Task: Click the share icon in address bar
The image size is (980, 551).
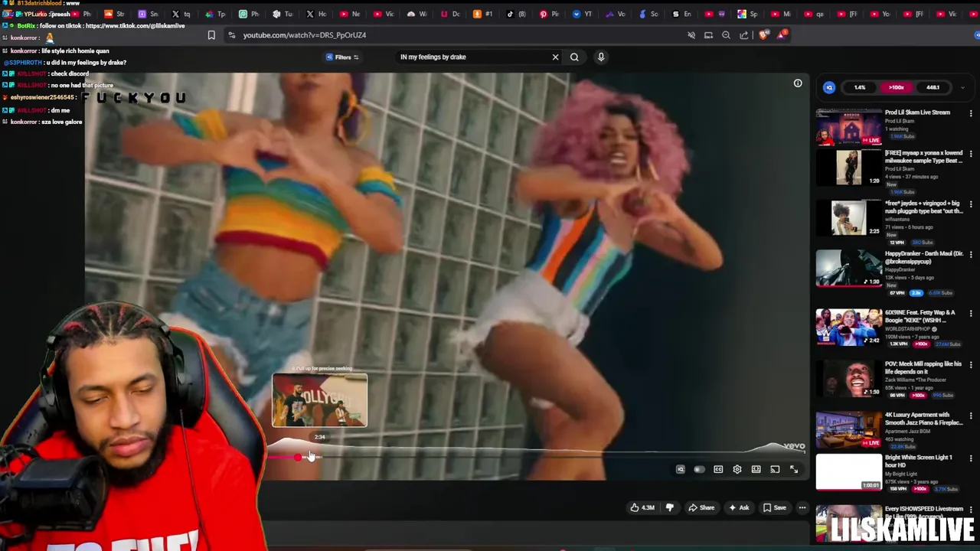Action: coord(744,35)
